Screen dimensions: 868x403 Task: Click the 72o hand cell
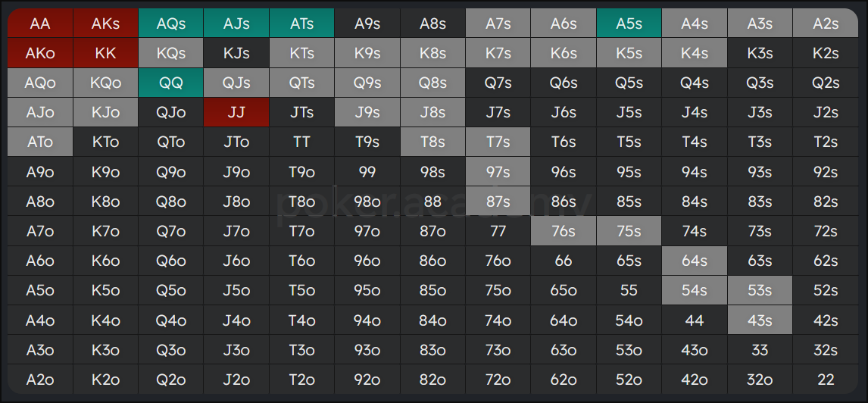[x=498, y=380]
